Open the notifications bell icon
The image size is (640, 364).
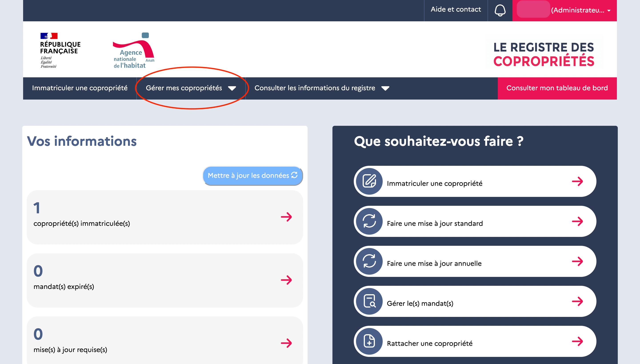click(x=500, y=10)
